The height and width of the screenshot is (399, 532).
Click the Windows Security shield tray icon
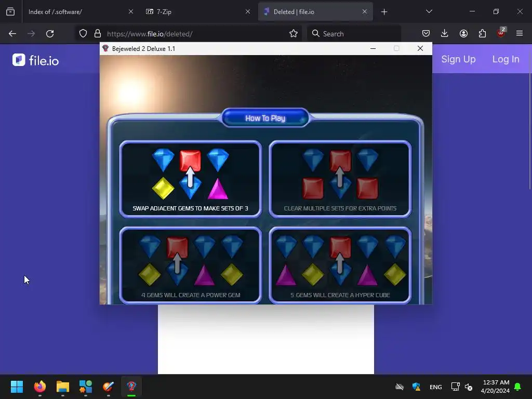416,387
